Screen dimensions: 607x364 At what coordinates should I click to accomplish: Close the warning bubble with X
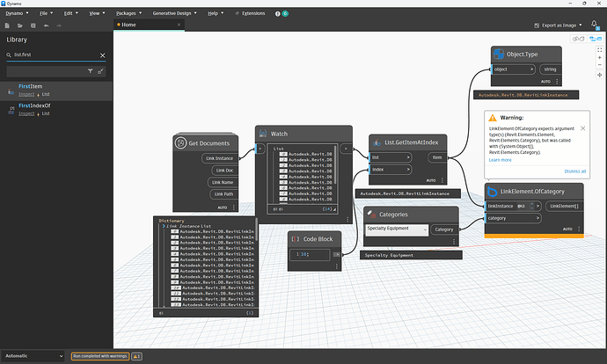[581, 127]
